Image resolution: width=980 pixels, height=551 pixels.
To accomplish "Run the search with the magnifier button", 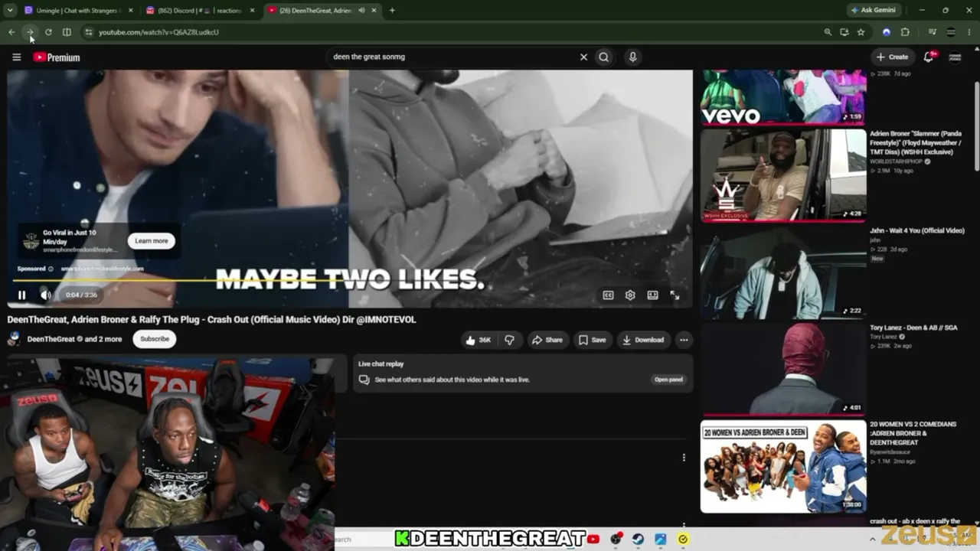I will tap(604, 57).
